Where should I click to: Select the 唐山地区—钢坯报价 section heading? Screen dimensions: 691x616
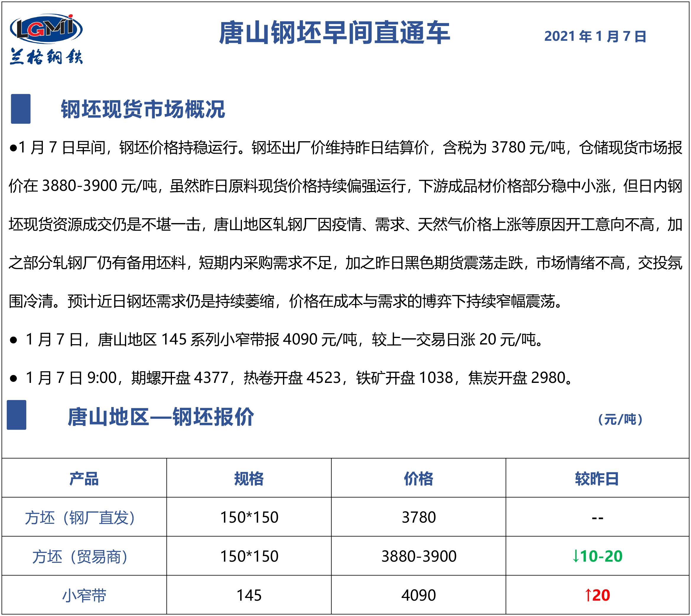point(161,417)
